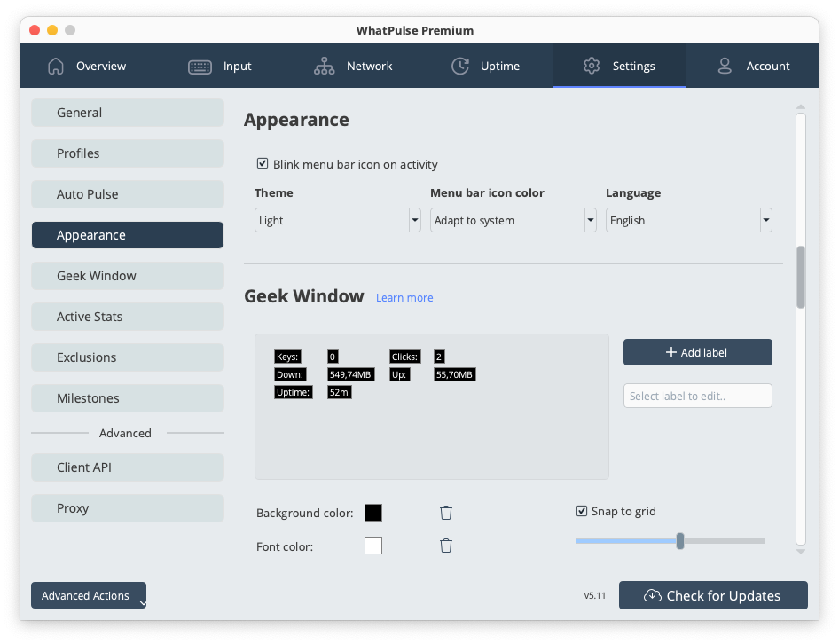The image size is (839, 644).
Task: Clear background color using the trash icon
Action: click(x=445, y=512)
